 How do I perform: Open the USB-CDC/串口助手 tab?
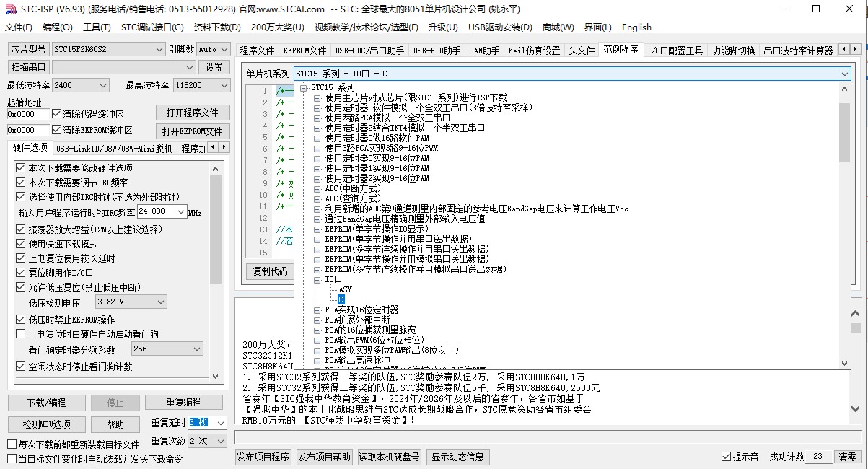pyautogui.click(x=370, y=51)
